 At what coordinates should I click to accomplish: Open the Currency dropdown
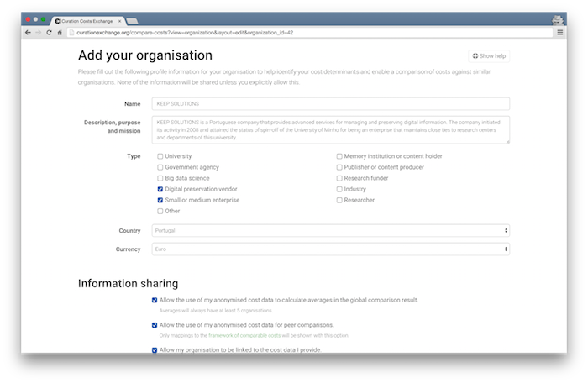point(330,249)
